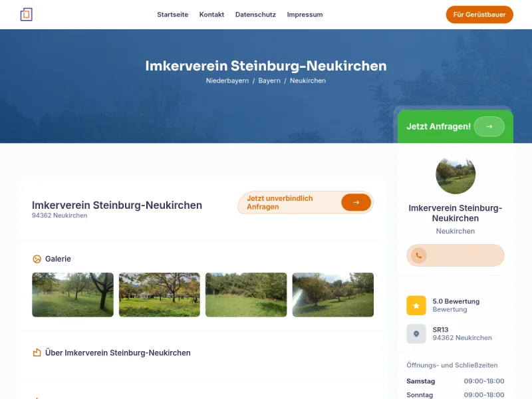
Task: Click the arrow icon beside Jetzt Anfragen!
Action: (x=489, y=126)
